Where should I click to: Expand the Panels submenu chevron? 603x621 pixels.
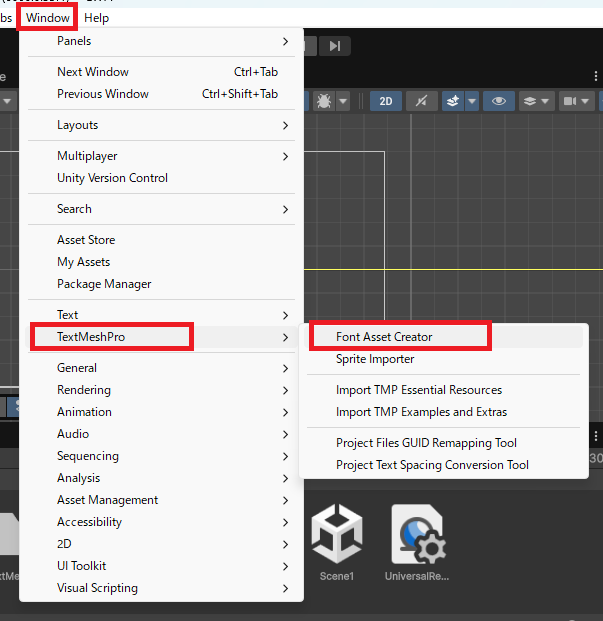click(285, 41)
